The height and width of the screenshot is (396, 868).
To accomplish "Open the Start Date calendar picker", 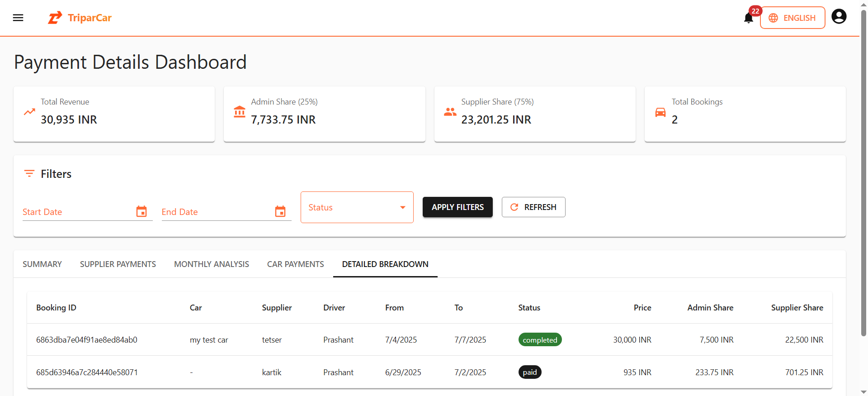I will (x=142, y=211).
